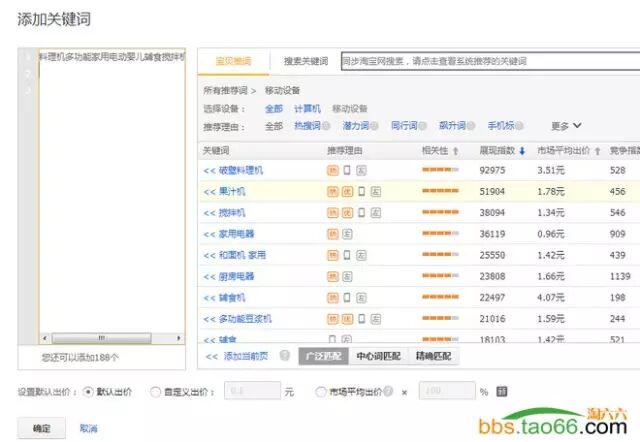Click the phone icon in 果汁机 row
The image size is (640, 442).
coord(362,191)
